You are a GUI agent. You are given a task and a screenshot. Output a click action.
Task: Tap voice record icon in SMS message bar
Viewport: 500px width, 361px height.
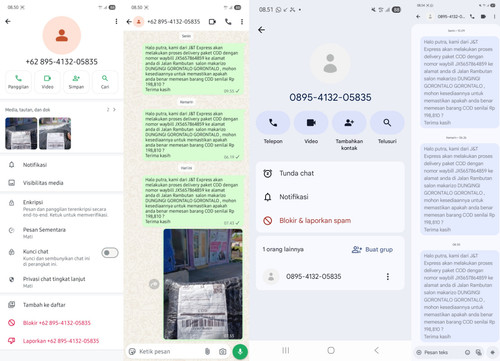pos(492,352)
